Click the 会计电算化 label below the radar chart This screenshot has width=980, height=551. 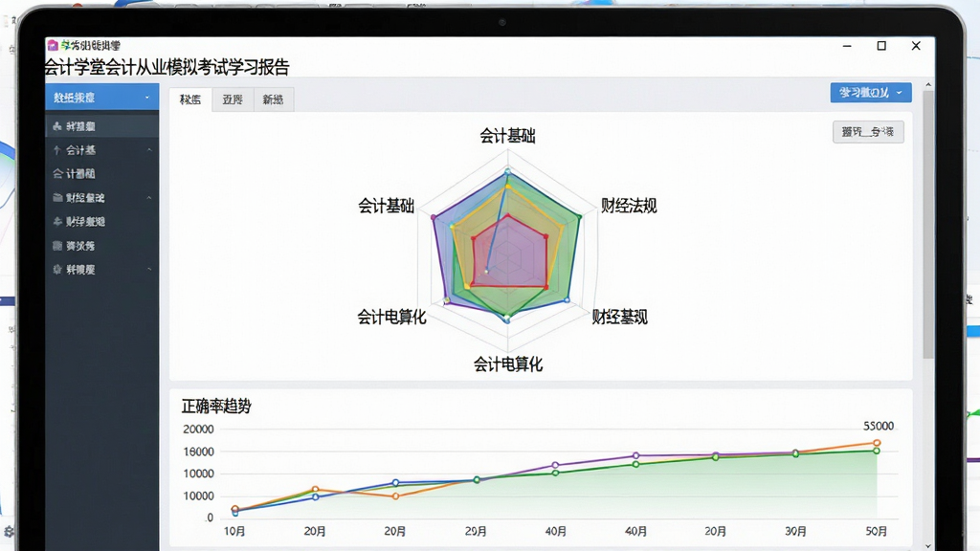tap(507, 364)
